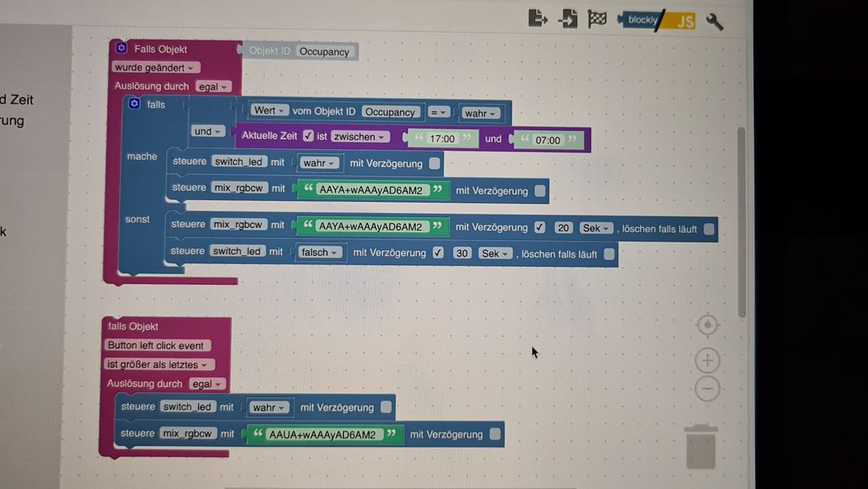Click switch_led object in the sonst row
This screenshot has width=868, height=489.
pyautogui.click(x=237, y=251)
